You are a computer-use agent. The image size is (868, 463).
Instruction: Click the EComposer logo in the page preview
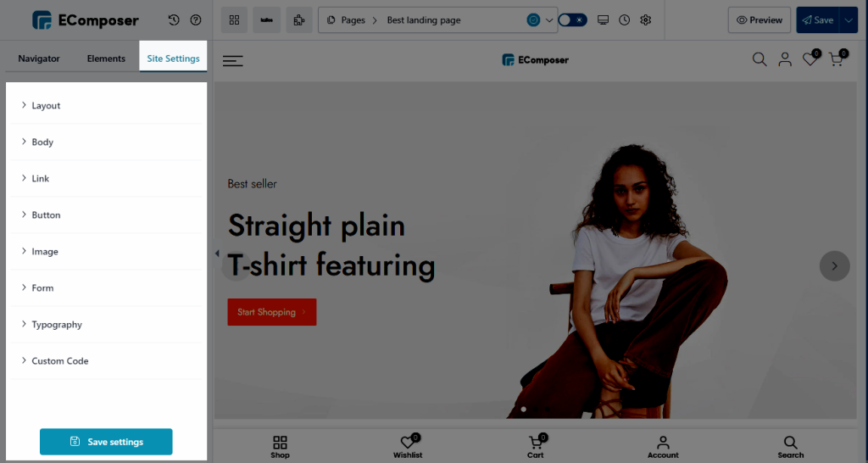point(535,60)
